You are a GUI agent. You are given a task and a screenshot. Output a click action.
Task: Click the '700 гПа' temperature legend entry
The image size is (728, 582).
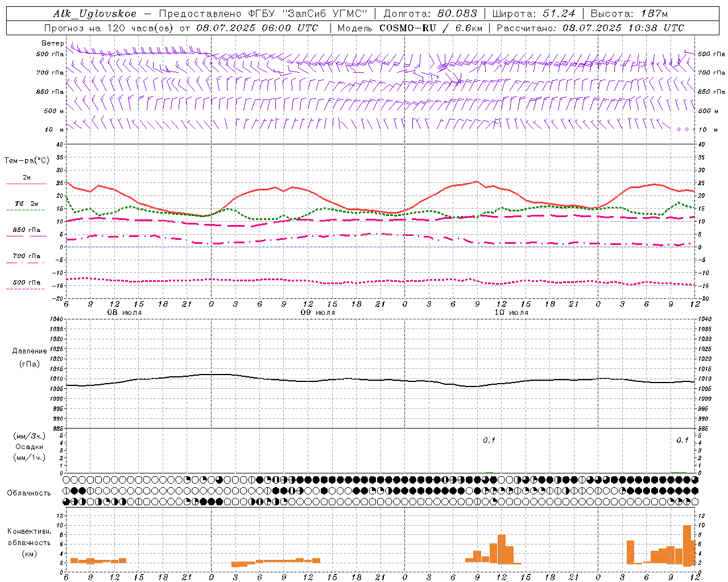tap(26, 259)
